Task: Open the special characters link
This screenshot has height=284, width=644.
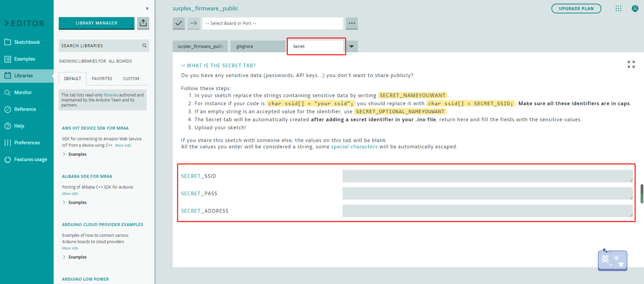Action: coord(354,147)
